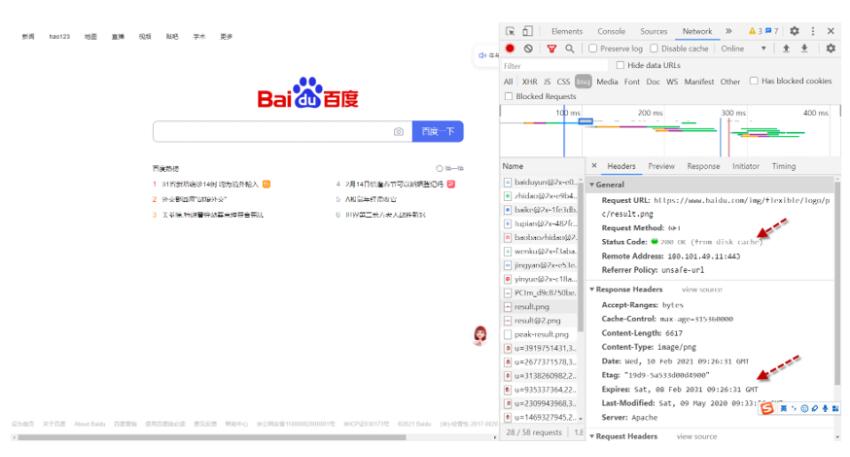Open the network search magnifier
This screenshot has width=850, height=457.
570,49
